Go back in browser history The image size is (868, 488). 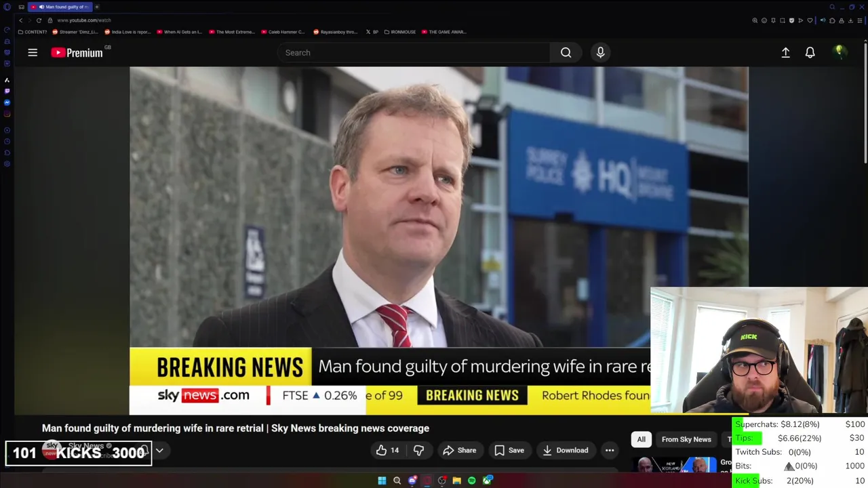tap(20, 20)
